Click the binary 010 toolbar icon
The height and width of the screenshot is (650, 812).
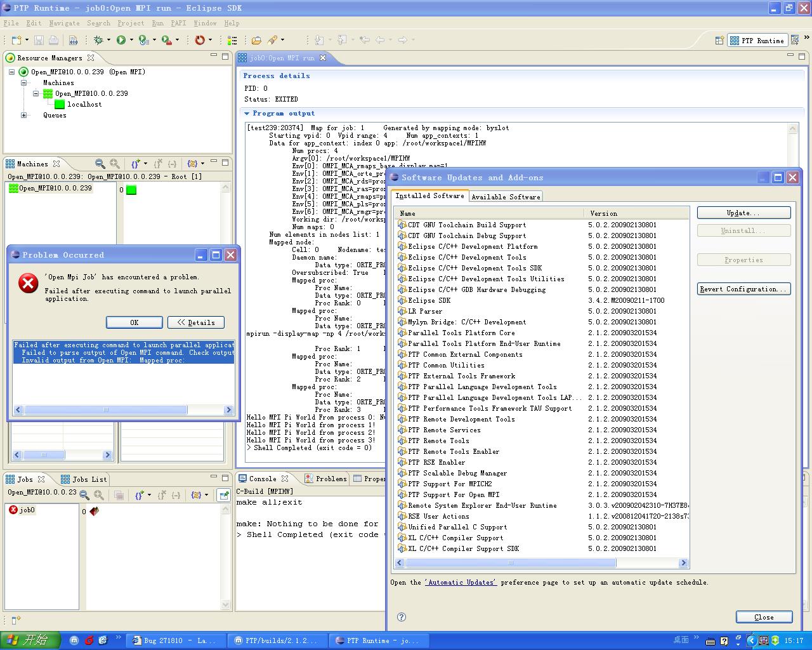pos(74,40)
